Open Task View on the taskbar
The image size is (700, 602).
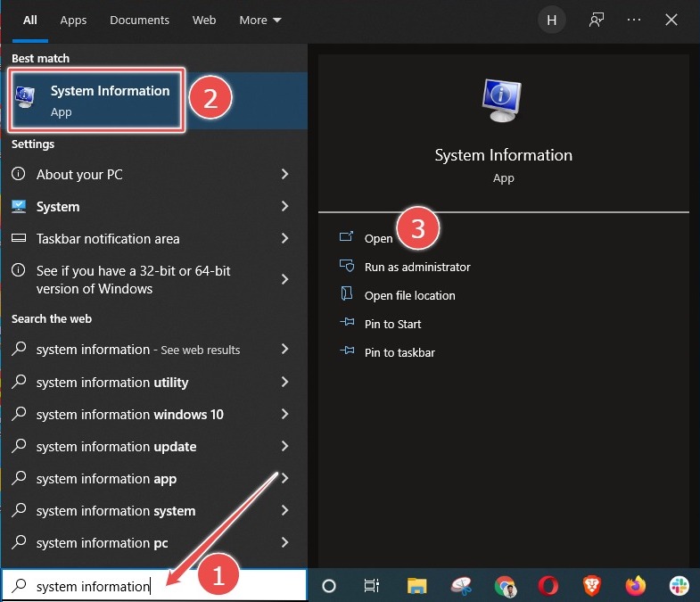pyautogui.click(x=372, y=586)
